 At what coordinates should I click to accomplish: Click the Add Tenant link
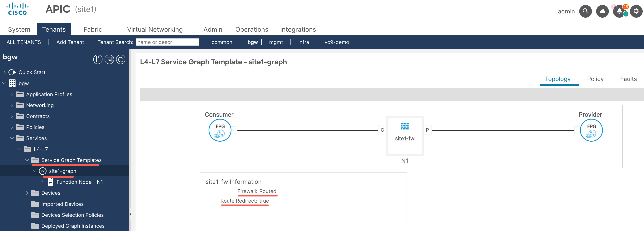pyautogui.click(x=70, y=42)
